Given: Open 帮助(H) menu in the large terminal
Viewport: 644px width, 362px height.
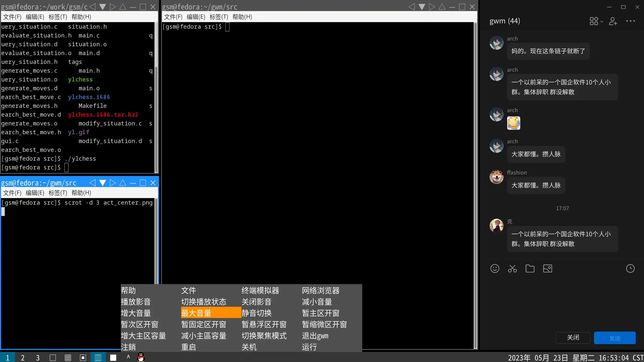Looking at the screenshot, I should pos(242,17).
